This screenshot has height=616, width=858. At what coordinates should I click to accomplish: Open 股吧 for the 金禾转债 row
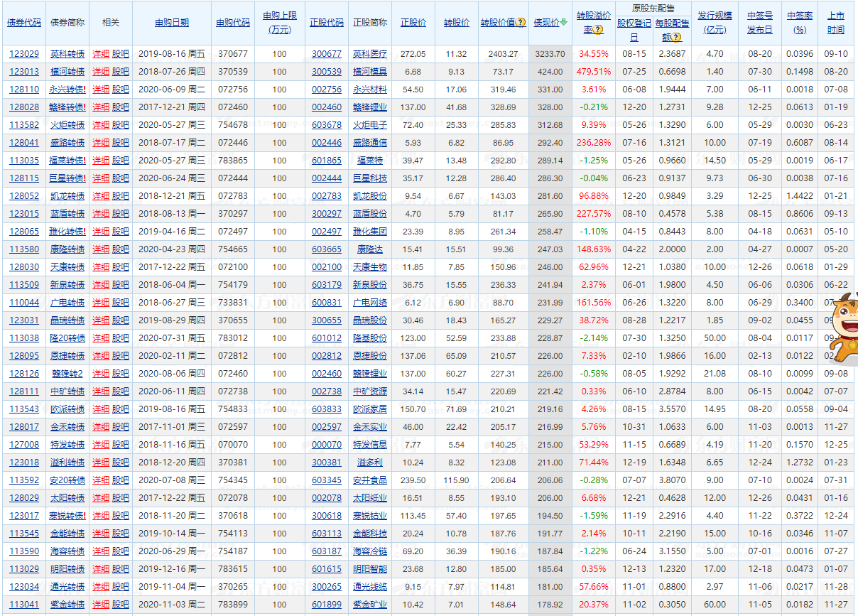coord(121,427)
